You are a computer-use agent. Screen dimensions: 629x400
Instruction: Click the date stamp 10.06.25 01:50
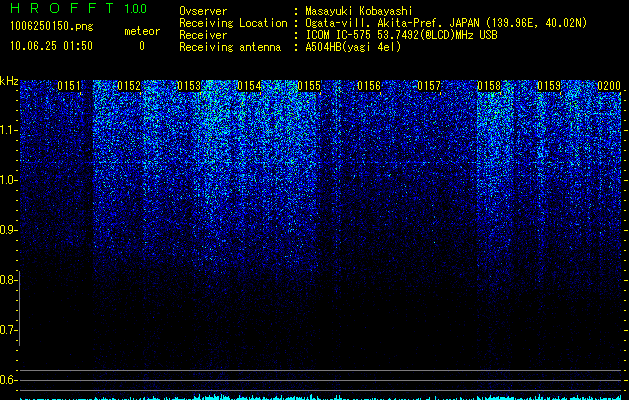[x=51, y=46]
